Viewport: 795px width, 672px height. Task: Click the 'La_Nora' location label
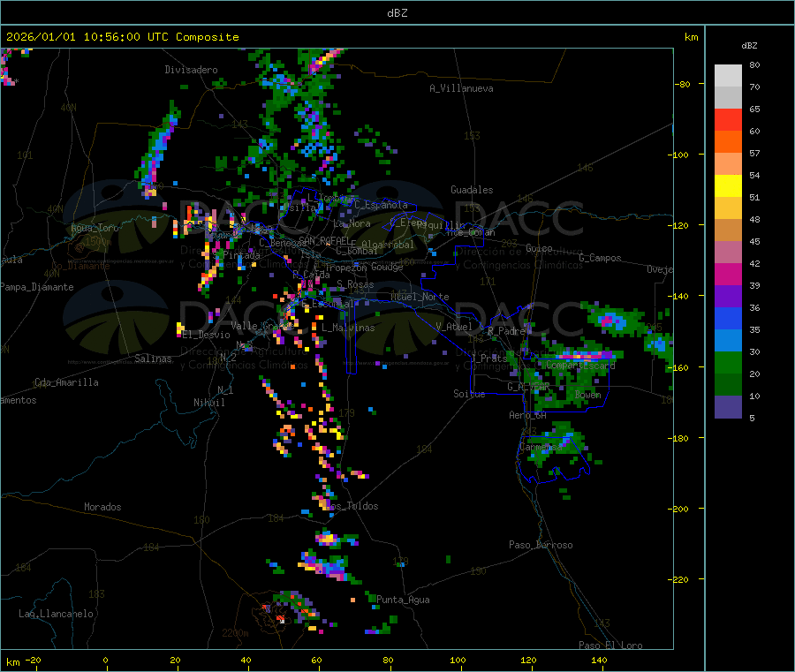click(x=352, y=223)
